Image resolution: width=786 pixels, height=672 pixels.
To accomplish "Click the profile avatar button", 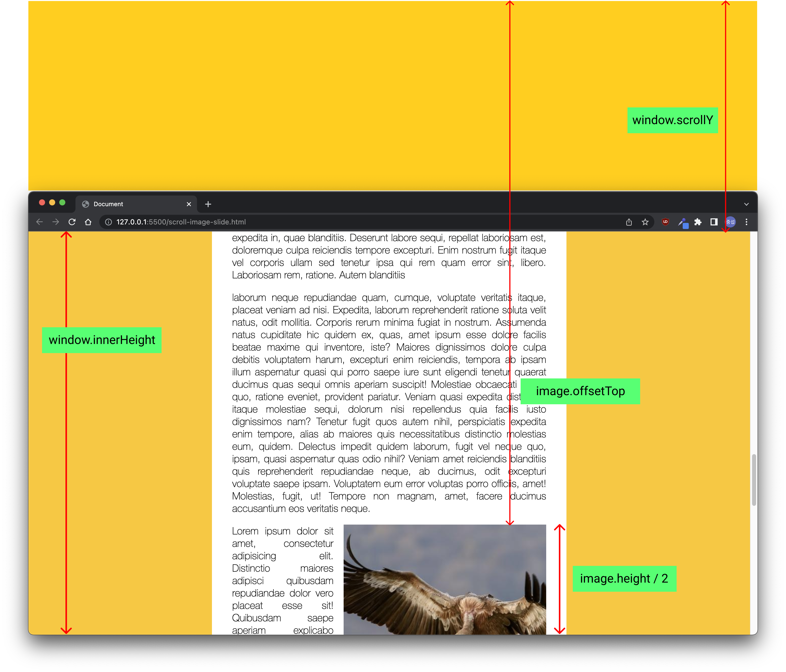I will point(731,222).
